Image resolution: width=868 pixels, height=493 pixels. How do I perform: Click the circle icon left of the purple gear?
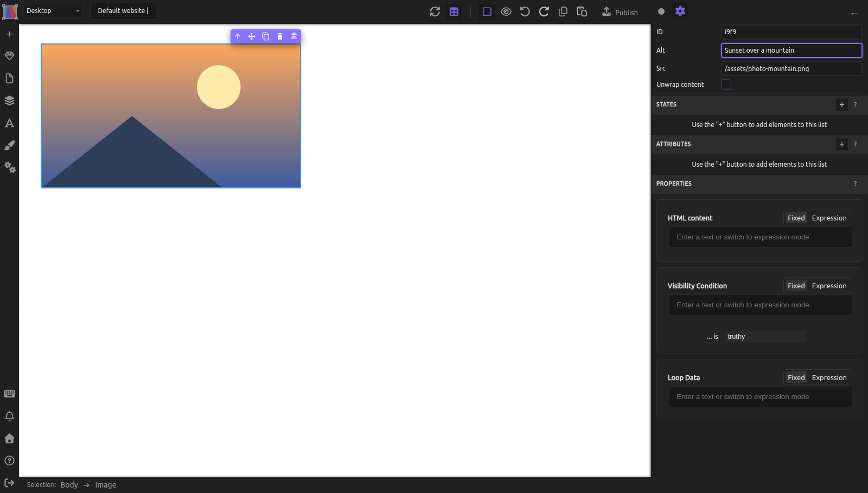click(x=661, y=11)
